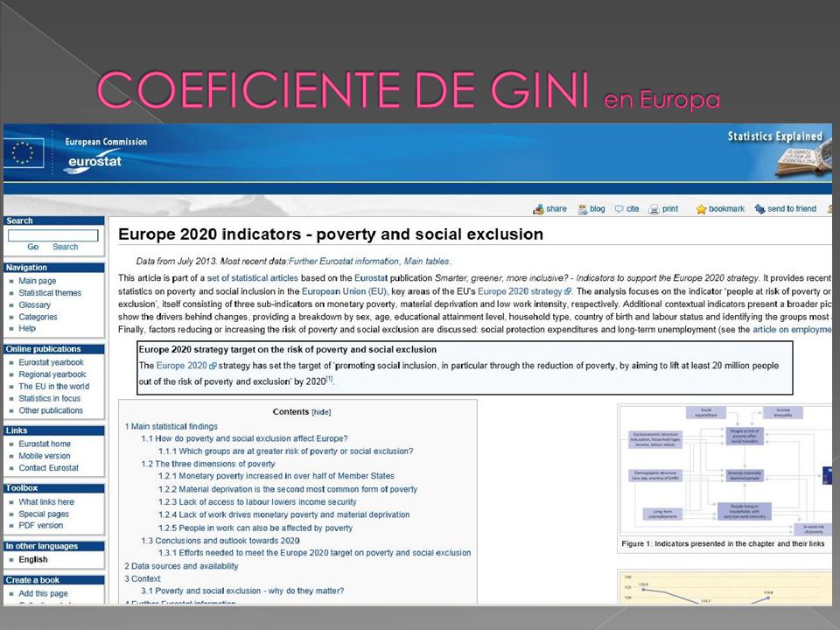Jump to 1.2 The three dimensions of poverty

[x=208, y=464]
